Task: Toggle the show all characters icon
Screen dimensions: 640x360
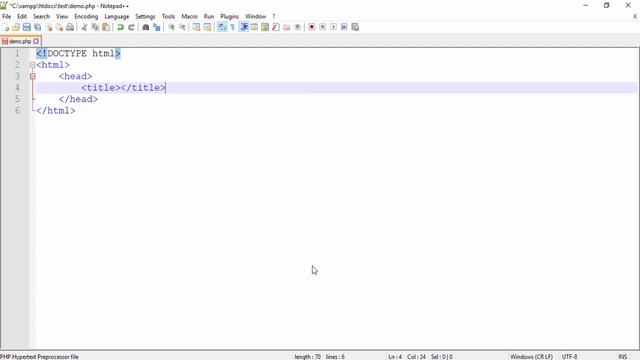Action: pos(233,27)
